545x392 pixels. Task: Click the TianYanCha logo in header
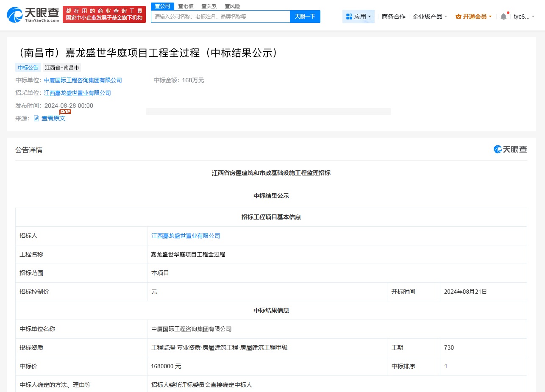click(33, 15)
